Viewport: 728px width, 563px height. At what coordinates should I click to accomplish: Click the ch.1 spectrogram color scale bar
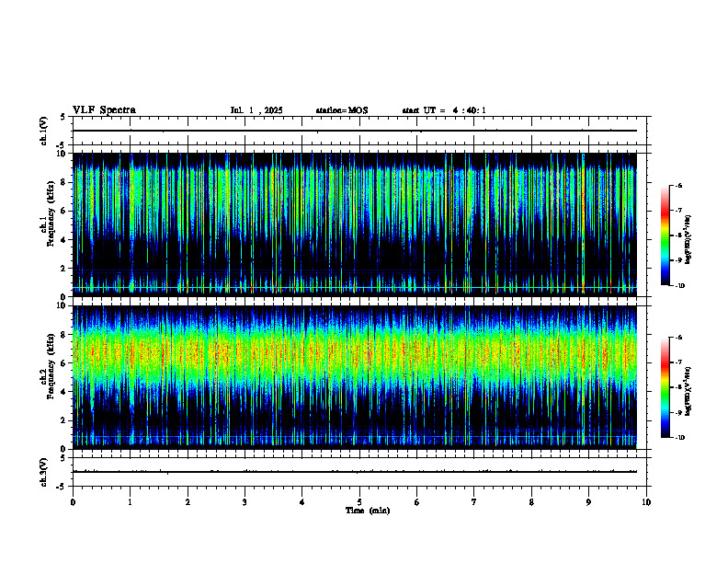(x=665, y=236)
